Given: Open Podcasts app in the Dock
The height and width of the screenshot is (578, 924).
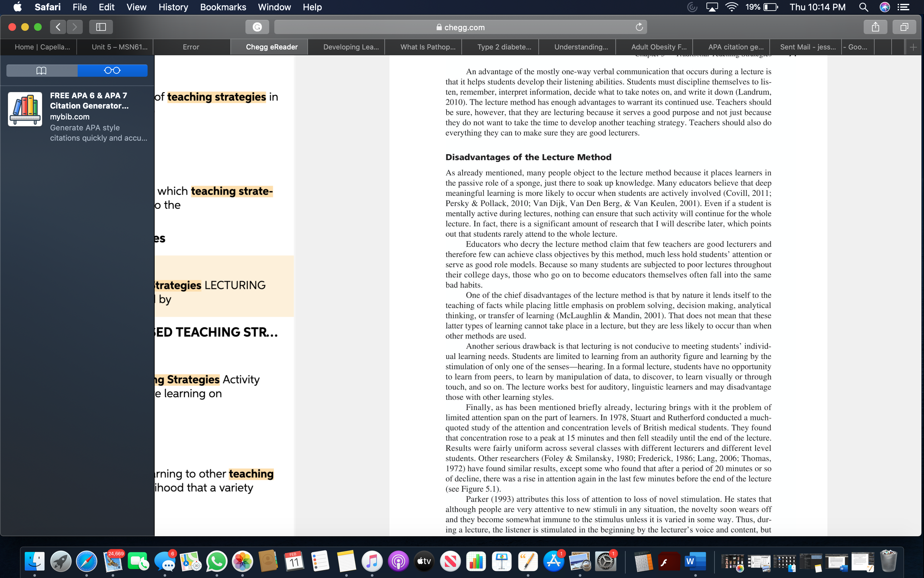Looking at the screenshot, I should pyautogui.click(x=398, y=561).
